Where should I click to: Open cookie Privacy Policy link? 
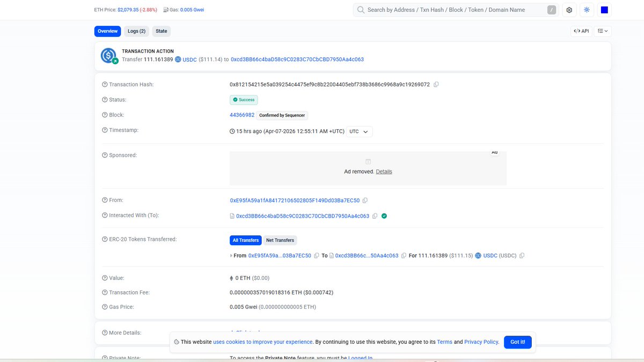(481, 342)
